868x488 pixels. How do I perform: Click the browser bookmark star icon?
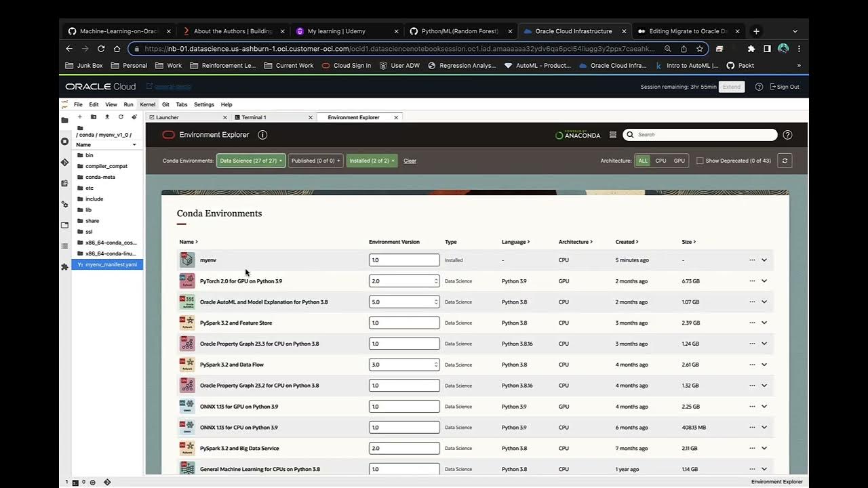tap(700, 49)
